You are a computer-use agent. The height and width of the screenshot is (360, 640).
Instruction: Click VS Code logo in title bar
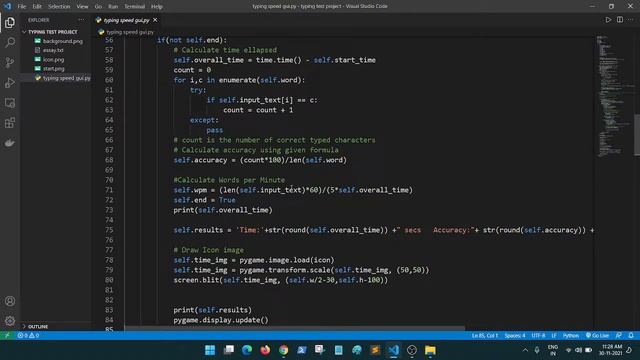point(7,7)
